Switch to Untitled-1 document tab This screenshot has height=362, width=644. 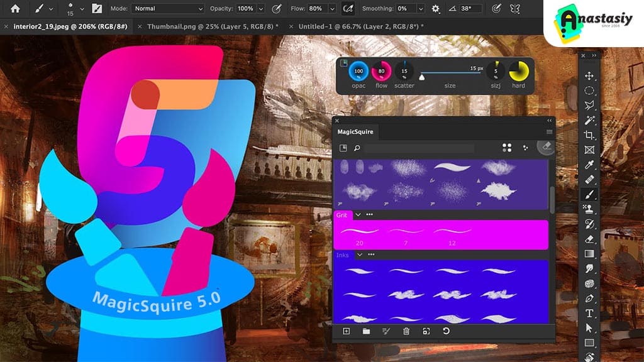click(x=360, y=26)
